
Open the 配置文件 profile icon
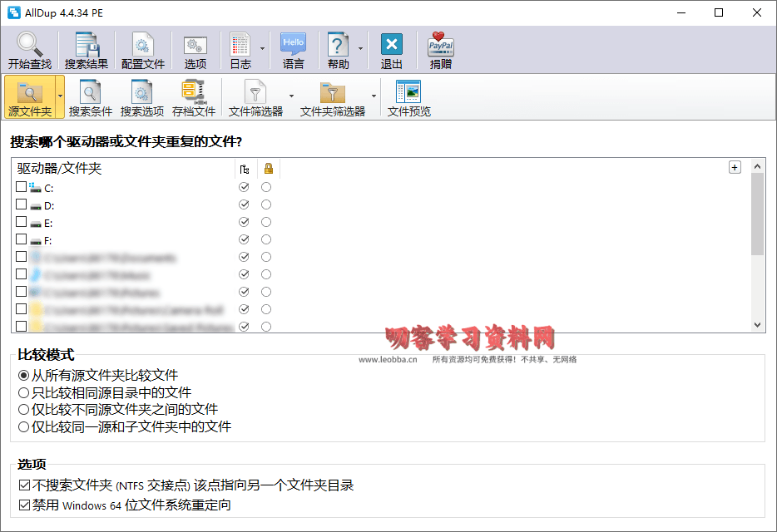click(143, 44)
